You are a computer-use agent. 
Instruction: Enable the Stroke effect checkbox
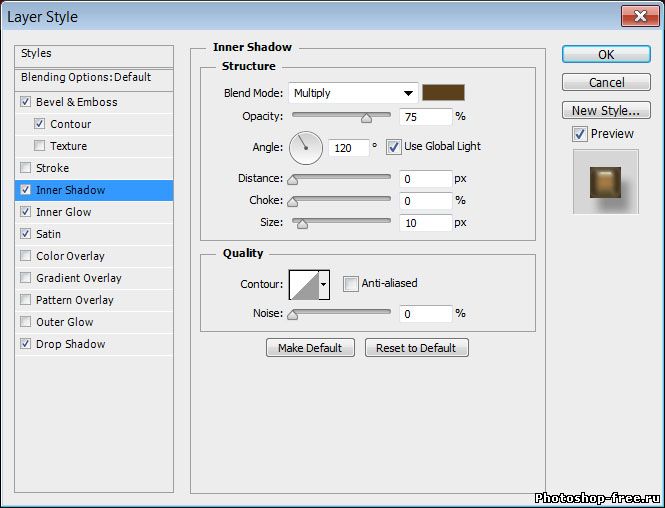(x=26, y=168)
